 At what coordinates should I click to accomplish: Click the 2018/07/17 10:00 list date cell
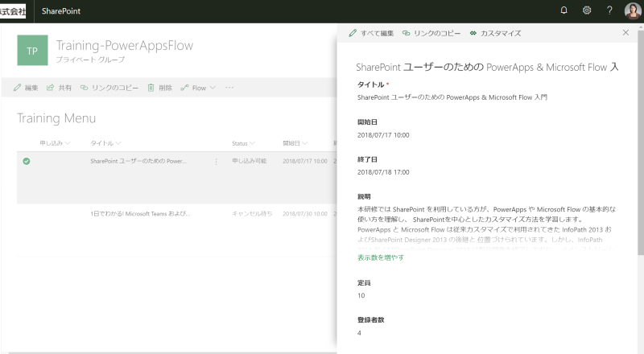pyautogui.click(x=305, y=161)
